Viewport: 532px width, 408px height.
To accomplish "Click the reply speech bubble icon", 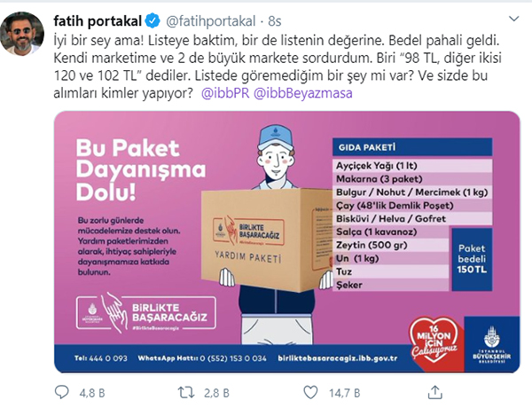I will [x=62, y=392].
